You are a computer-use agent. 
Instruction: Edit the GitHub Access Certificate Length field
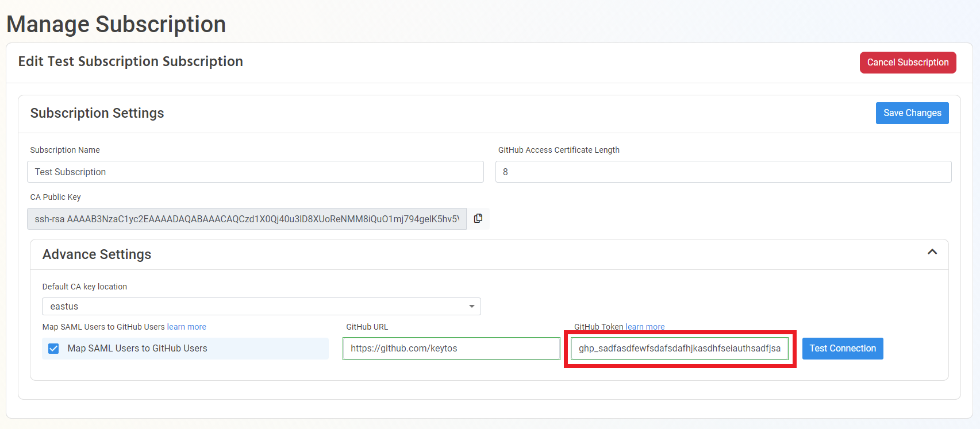(x=723, y=172)
